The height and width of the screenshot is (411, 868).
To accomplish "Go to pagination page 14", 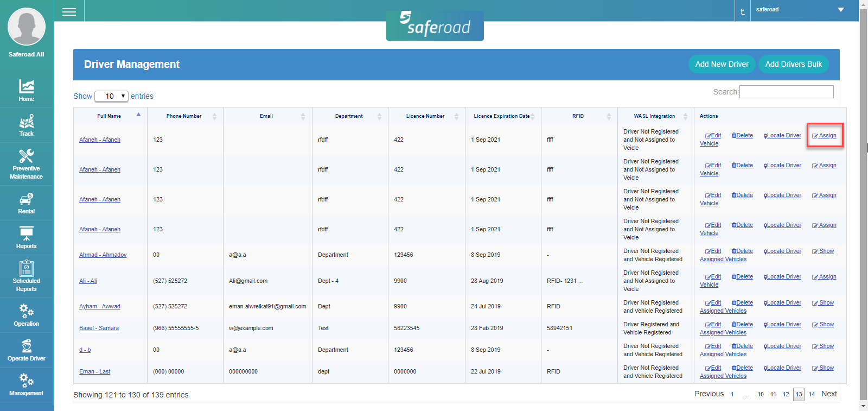I will [812, 394].
